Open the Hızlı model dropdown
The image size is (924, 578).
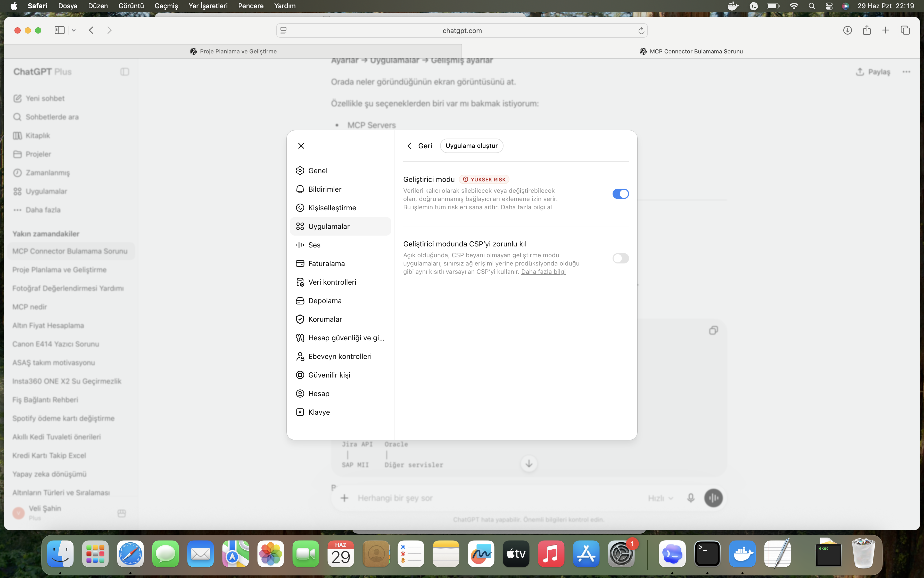point(660,498)
